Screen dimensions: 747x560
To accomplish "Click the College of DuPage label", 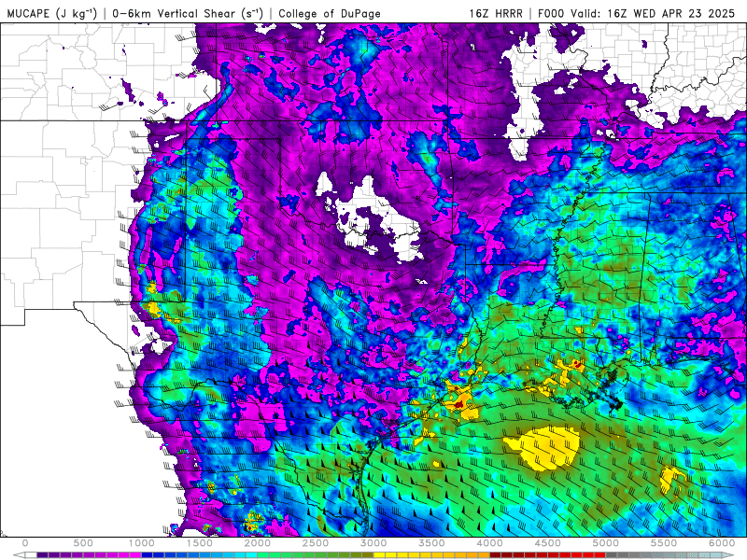I will [x=330, y=13].
